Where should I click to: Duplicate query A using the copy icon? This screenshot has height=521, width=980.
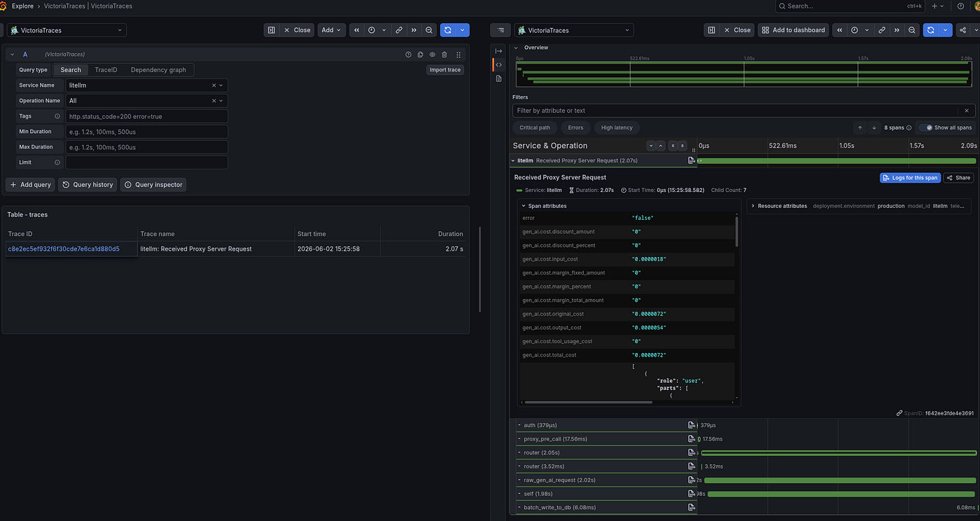[x=420, y=55]
